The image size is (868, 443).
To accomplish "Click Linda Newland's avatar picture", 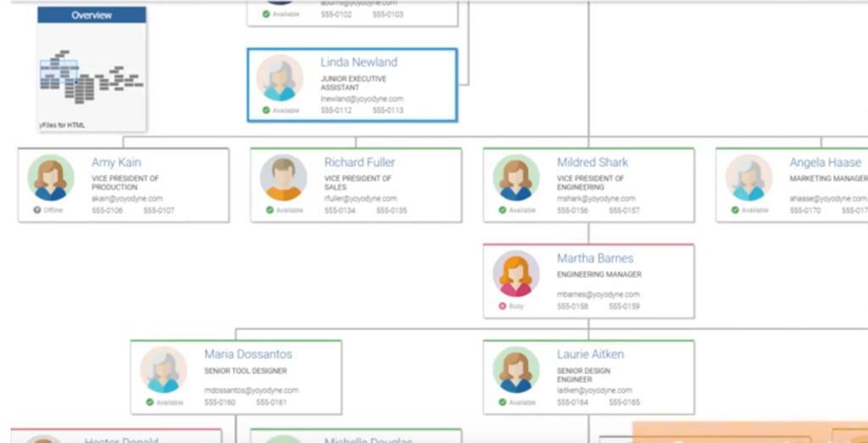I will tap(280, 78).
